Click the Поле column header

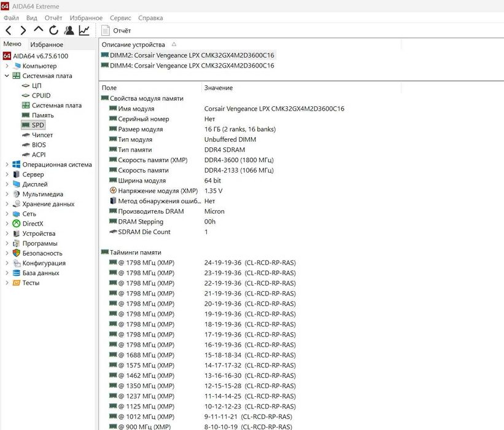(x=109, y=88)
